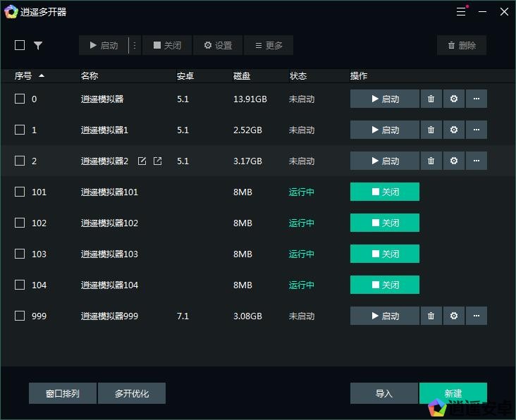The height and width of the screenshot is (420, 516).
Task: Check the box for emulator 2
Action: (20, 161)
